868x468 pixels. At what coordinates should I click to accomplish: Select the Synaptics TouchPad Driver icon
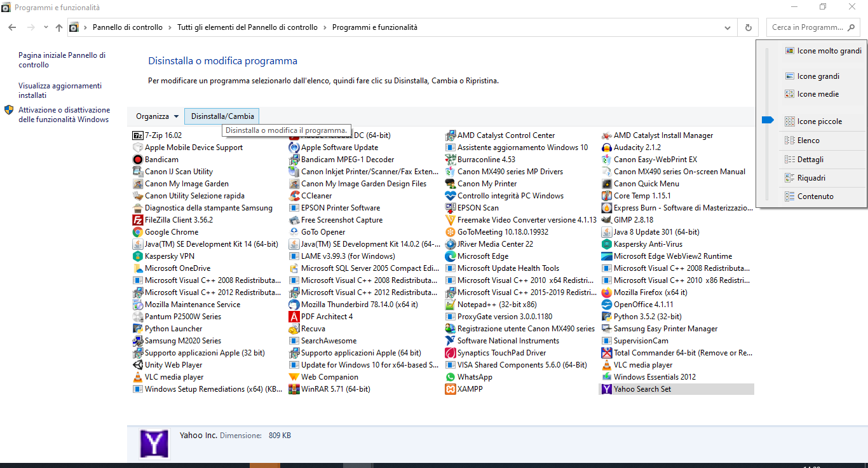[451, 353]
